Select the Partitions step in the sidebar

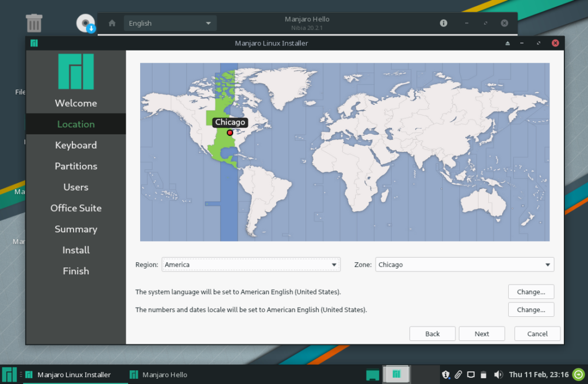point(76,166)
